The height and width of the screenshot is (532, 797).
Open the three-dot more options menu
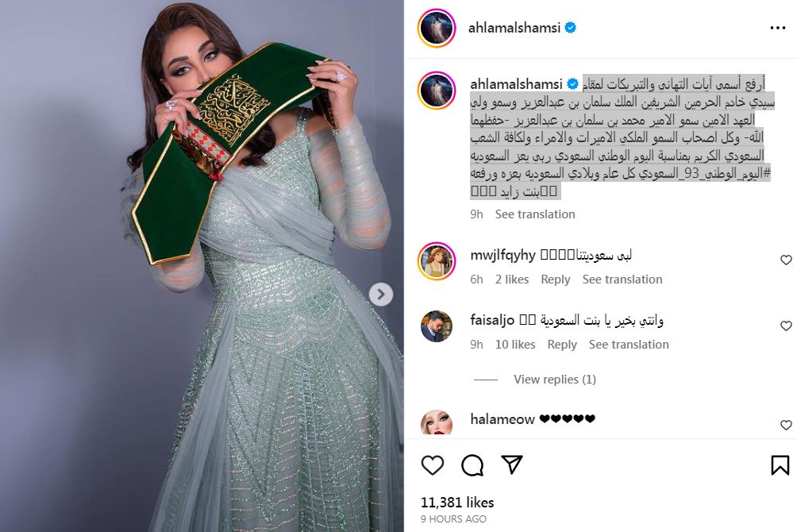click(778, 28)
